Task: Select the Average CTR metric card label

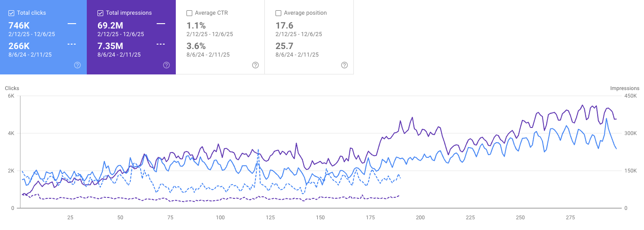Action: (x=211, y=13)
